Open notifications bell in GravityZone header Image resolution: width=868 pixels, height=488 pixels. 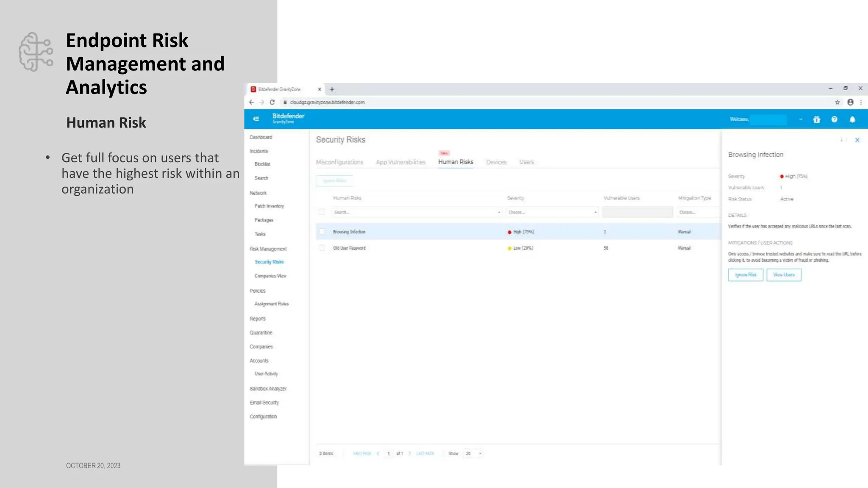pyautogui.click(x=852, y=119)
